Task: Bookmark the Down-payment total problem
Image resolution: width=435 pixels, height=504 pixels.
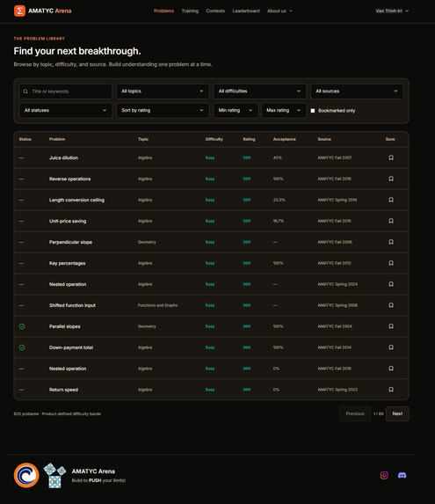Action: [x=391, y=347]
